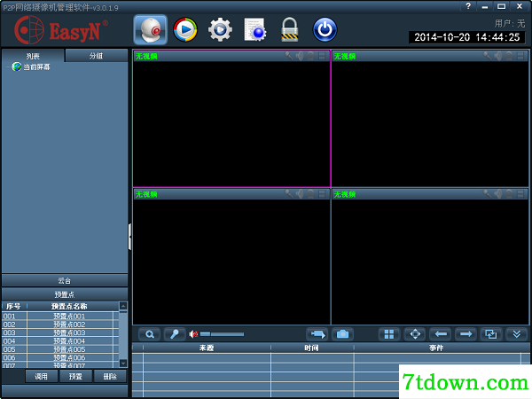Select preset row 预置点001
This screenshot has height=399, width=532.
point(60,316)
